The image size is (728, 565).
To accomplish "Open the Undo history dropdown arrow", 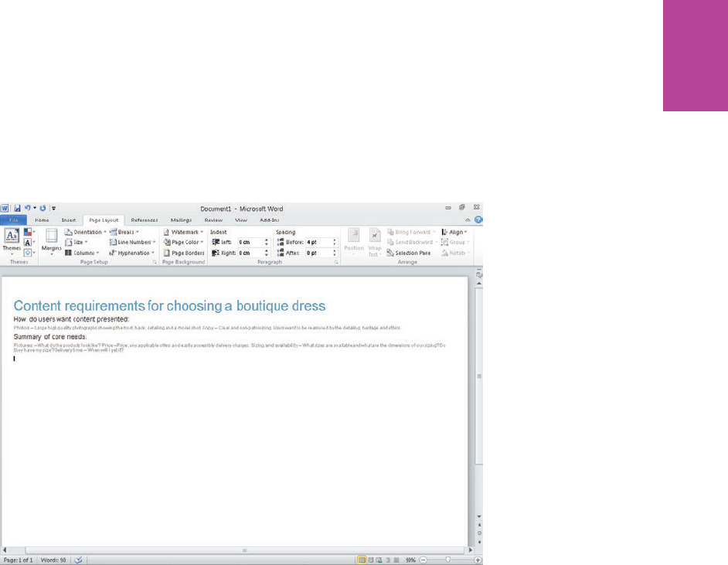I will 34,208.
